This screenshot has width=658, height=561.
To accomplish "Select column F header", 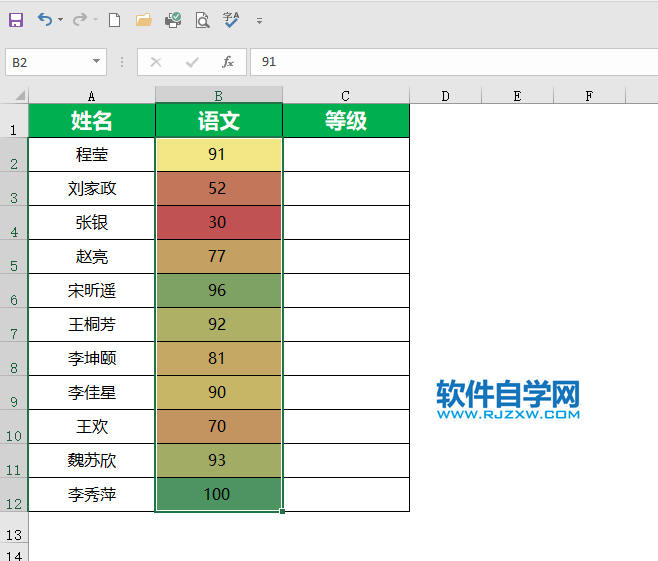I will pos(589,95).
